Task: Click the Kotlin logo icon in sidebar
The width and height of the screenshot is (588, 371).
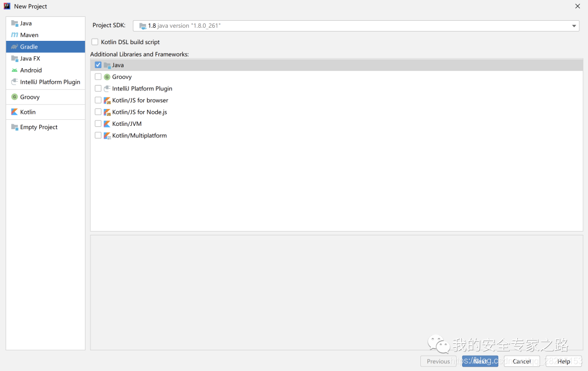Action: click(x=15, y=112)
